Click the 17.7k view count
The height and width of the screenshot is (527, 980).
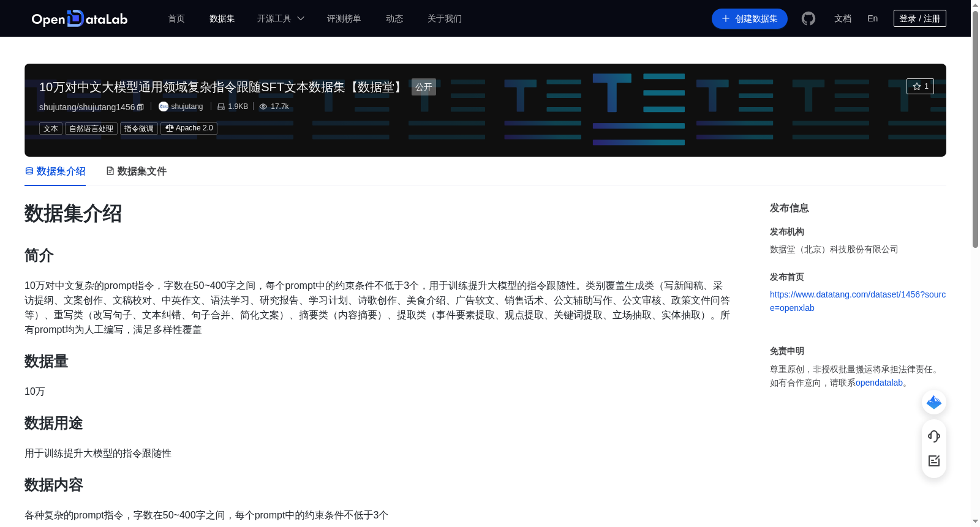pyautogui.click(x=280, y=107)
